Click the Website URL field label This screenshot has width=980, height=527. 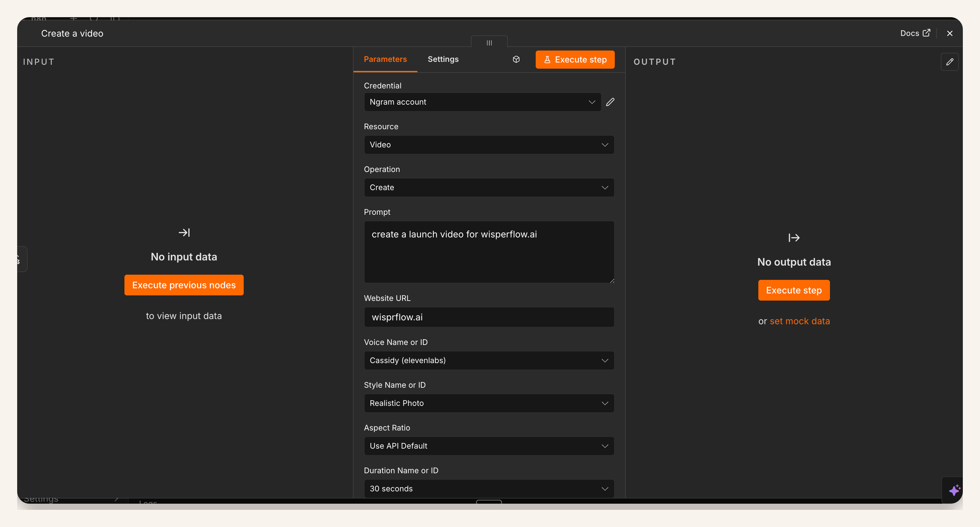(387, 298)
